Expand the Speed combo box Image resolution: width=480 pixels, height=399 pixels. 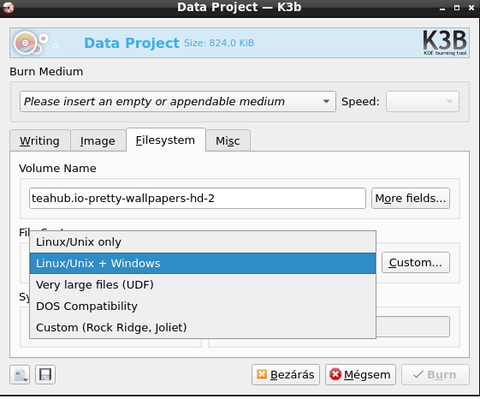tap(422, 101)
